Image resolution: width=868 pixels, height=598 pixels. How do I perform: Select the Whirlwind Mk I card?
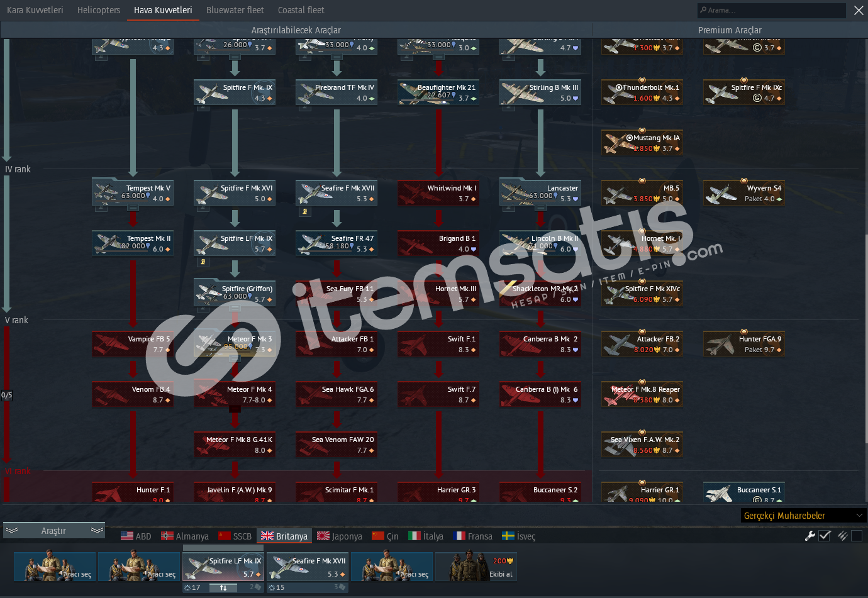tap(438, 193)
